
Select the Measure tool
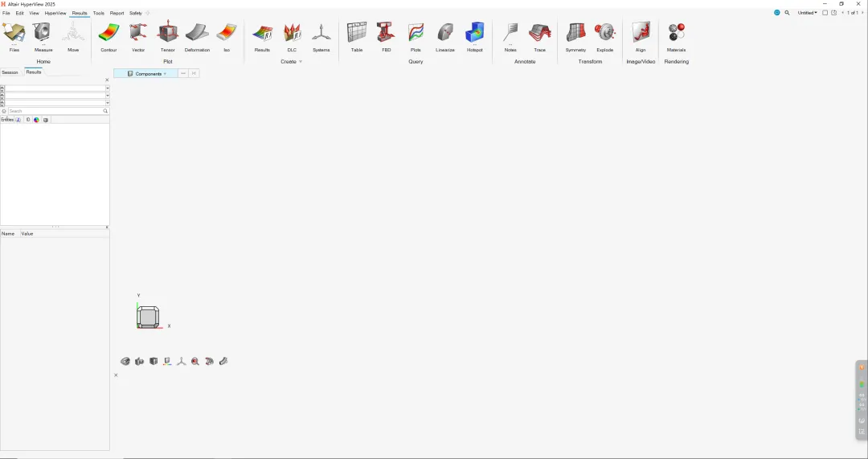click(43, 33)
